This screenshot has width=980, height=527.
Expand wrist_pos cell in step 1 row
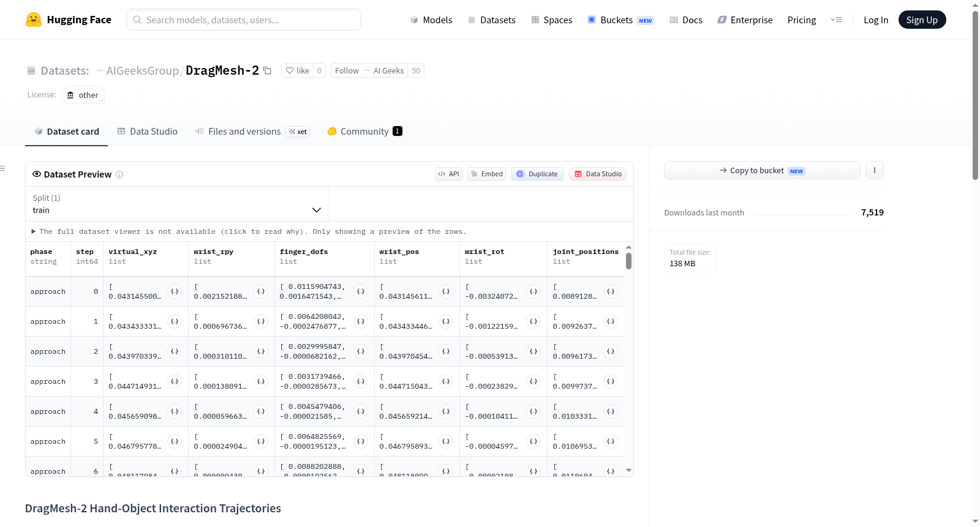coord(446,321)
